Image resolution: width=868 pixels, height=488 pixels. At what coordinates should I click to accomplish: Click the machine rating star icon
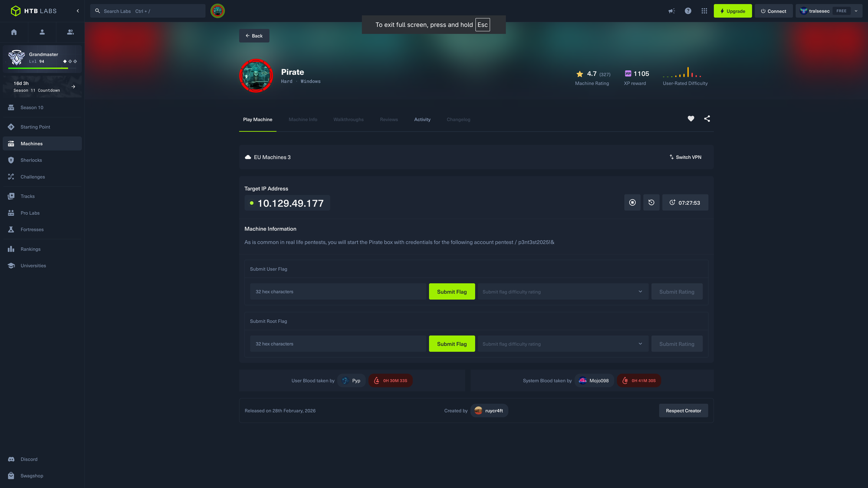click(580, 74)
